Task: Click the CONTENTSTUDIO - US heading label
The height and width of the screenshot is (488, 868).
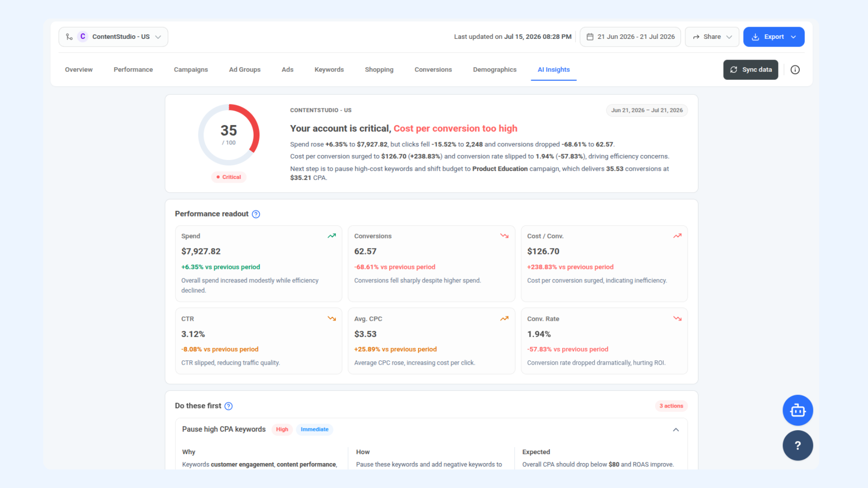Action: (321, 110)
